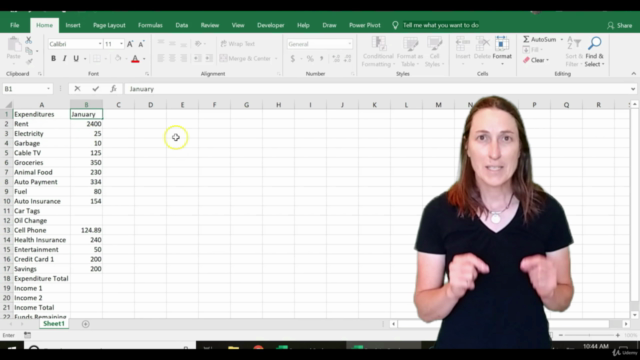The height and width of the screenshot is (360, 640).
Task: Cancel the entry with X in formula bar
Action: (77, 89)
